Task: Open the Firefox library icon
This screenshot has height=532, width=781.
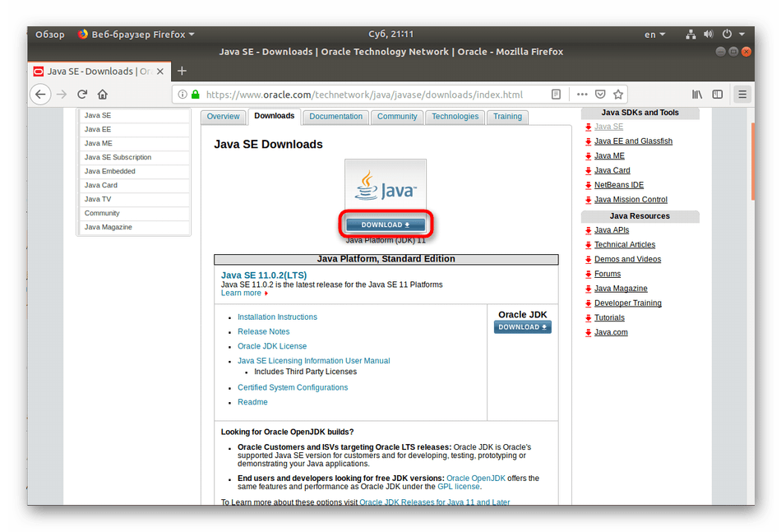Action: [697, 95]
